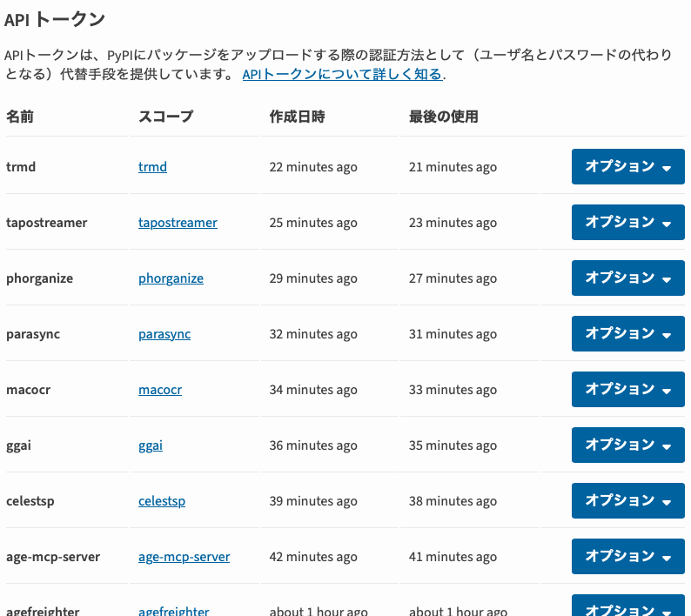Open the age-mcp-server scope link

coord(184,557)
